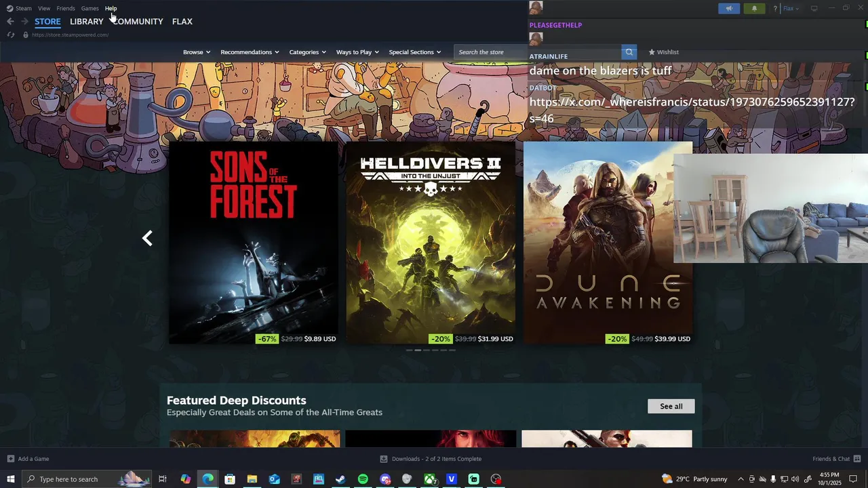Click the x.com link in chat overlay

click(x=692, y=110)
